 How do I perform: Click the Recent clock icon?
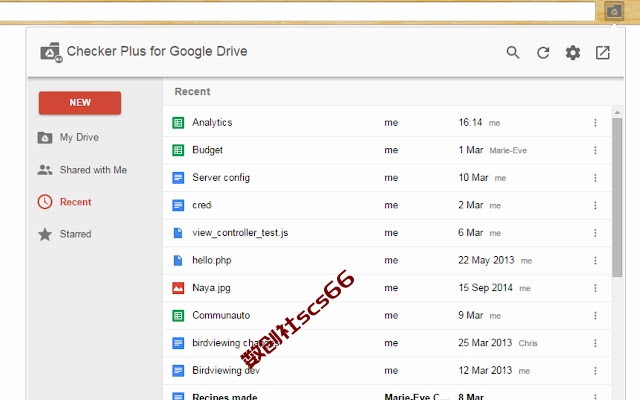click(45, 202)
